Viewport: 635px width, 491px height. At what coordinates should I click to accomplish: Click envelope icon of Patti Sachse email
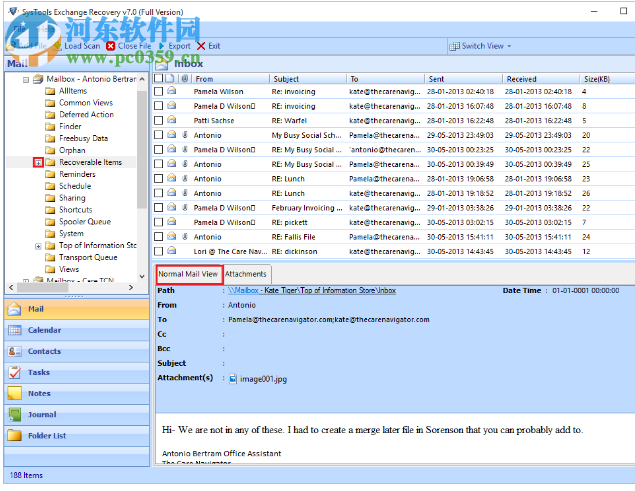[x=172, y=120]
